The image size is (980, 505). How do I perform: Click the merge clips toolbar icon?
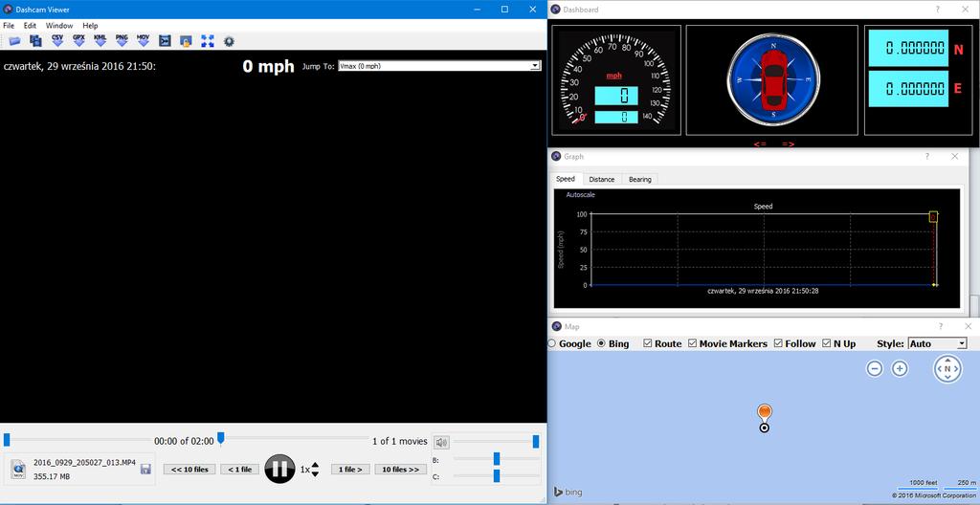pyautogui.click(x=165, y=41)
